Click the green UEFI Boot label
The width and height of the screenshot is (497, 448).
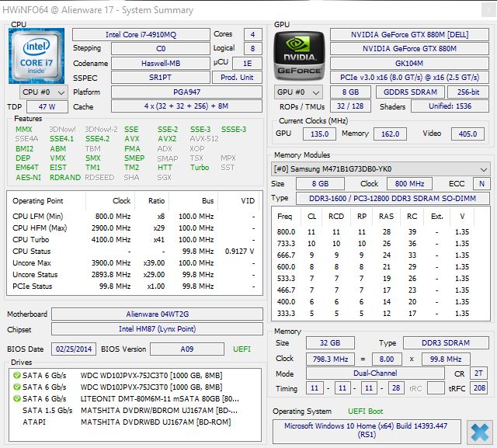coord(365,412)
